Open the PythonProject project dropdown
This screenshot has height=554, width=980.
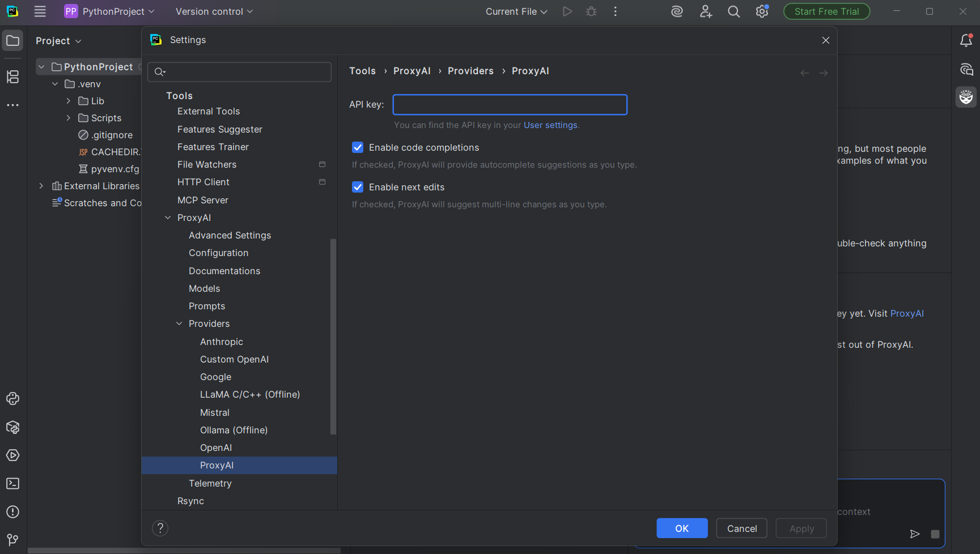click(109, 11)
